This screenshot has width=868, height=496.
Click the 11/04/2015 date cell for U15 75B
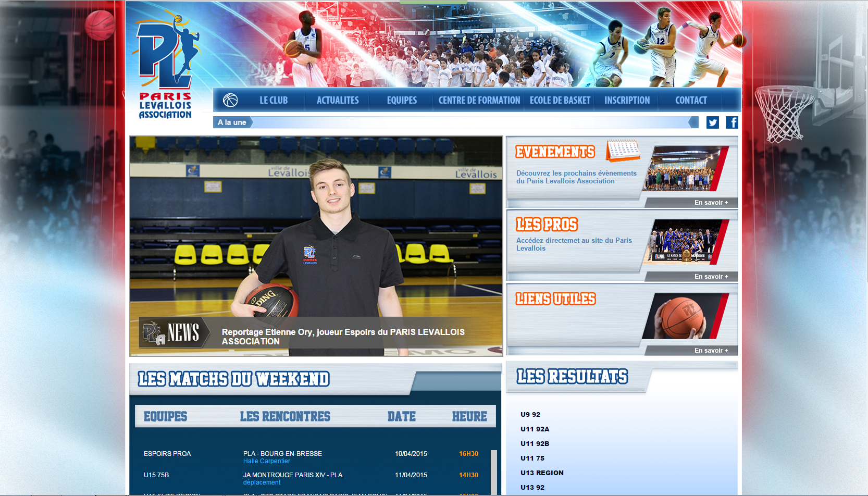[x=411, y=475]
